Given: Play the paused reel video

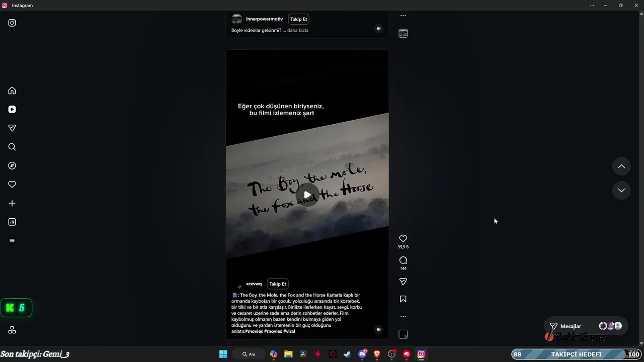Looking at the screenshot, I should click(x=307, y=195).
